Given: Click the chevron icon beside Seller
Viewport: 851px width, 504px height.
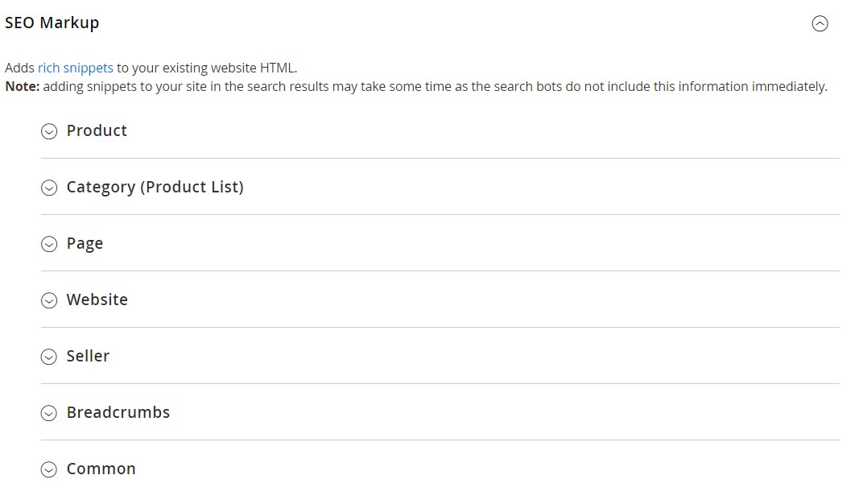Looking at the screenshot, I should pos(49,357).
